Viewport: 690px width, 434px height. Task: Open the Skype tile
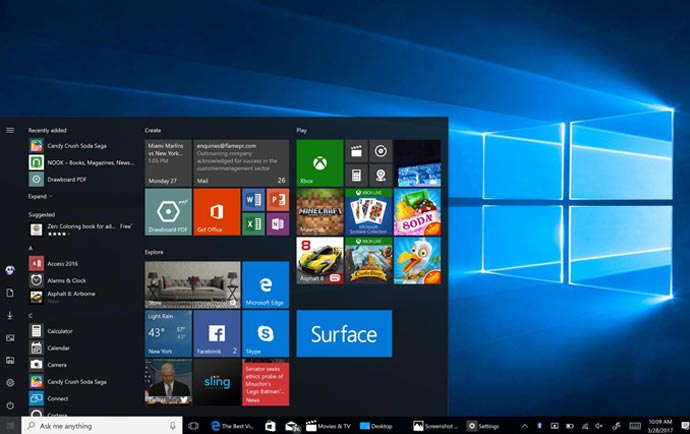[x=265, y=334]
